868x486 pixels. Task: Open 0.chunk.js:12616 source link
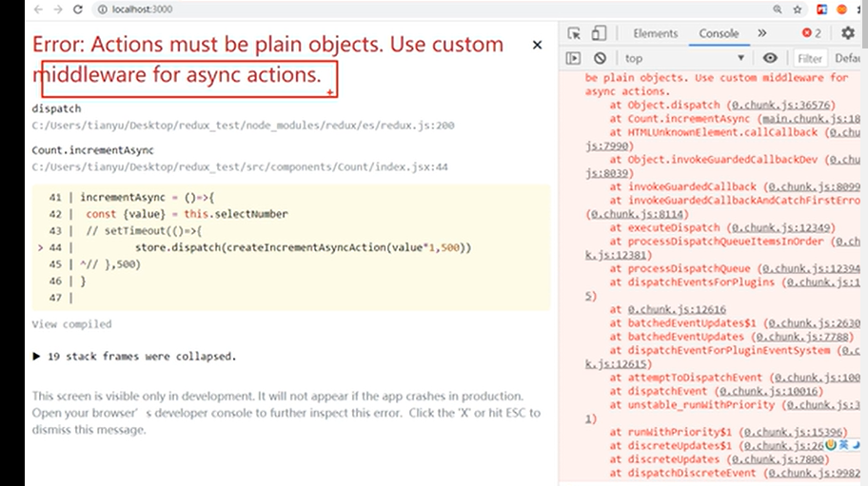[x=677, y=309]
